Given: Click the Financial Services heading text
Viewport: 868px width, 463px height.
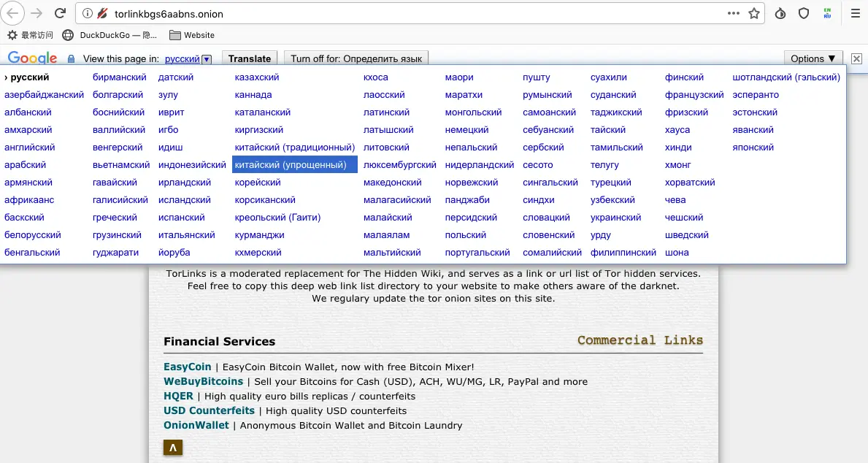Looking at the screenshot, I should click(219, 341).
